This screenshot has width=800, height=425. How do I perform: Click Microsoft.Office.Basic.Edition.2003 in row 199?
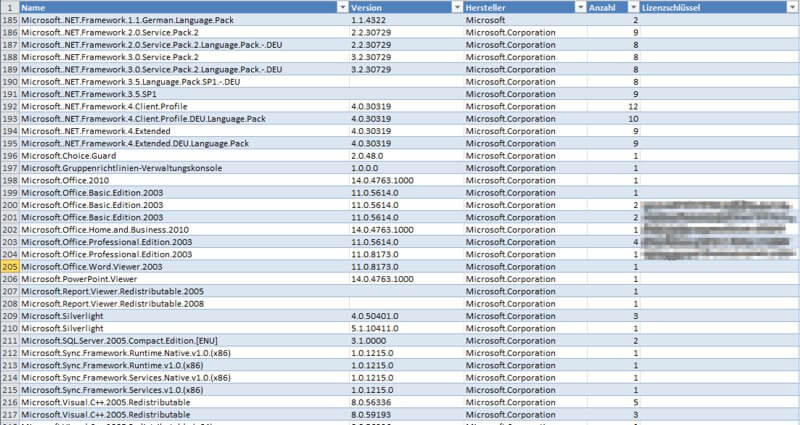[184, 193]
